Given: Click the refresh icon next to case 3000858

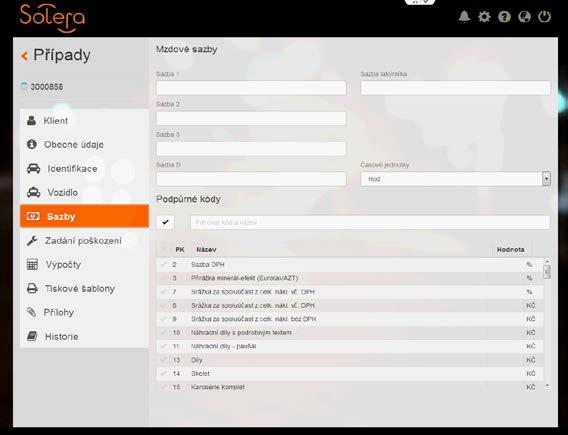Looking at the screenshot, I should tap(24, 86).
